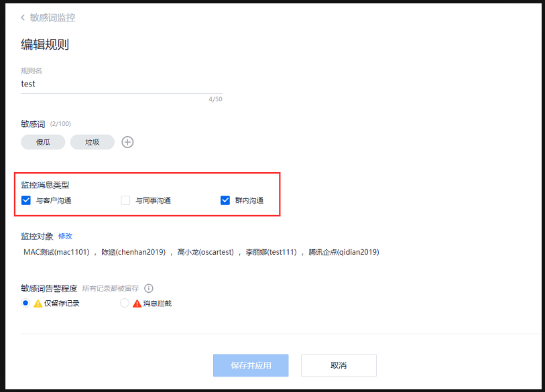The height and width of the screenshot is (392, 545).
Task: Click the MAC测试(mac1101) monitored user
Action: 57,253
